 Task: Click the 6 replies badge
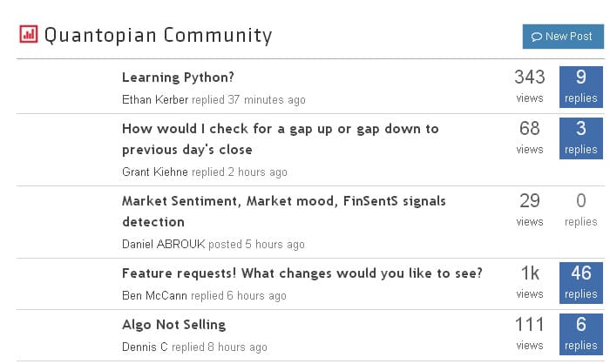pyautogui.click(x=580, y=334)
